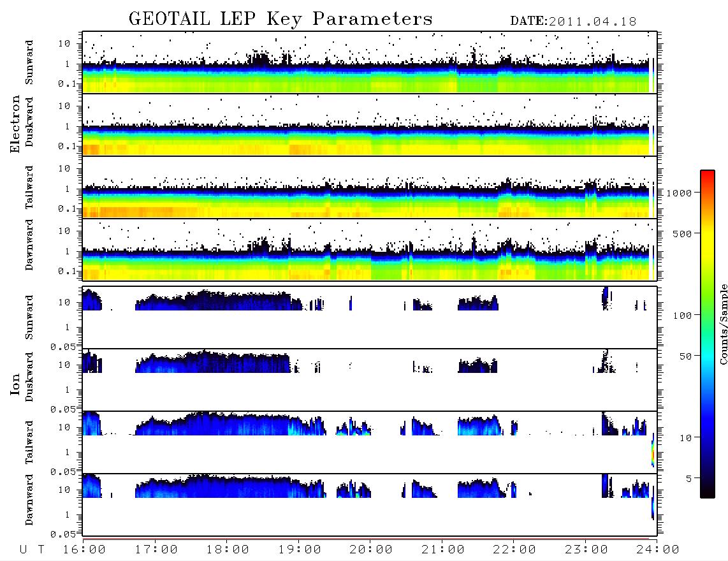Click the Ion Tailward spectrogram panel

point(370,442)
